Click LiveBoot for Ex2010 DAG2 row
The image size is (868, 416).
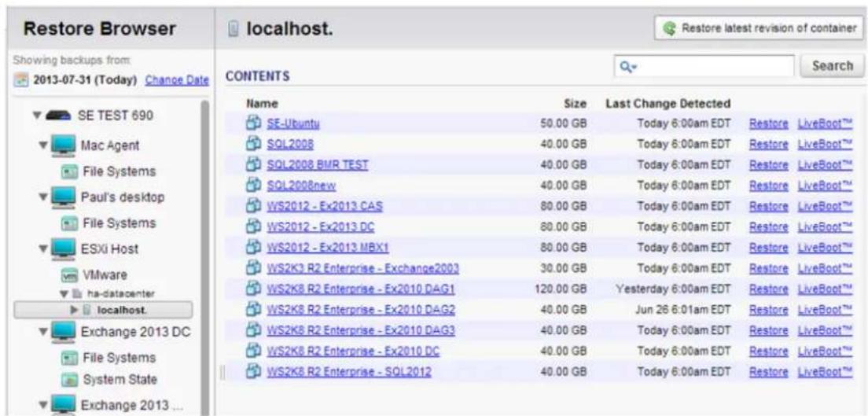pyautogui.click(x=824, y=310)
